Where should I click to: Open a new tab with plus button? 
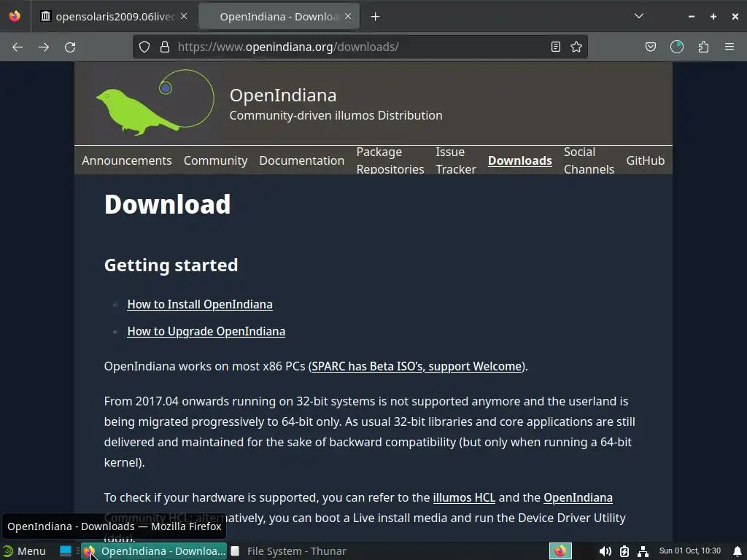tap(376, 17)
